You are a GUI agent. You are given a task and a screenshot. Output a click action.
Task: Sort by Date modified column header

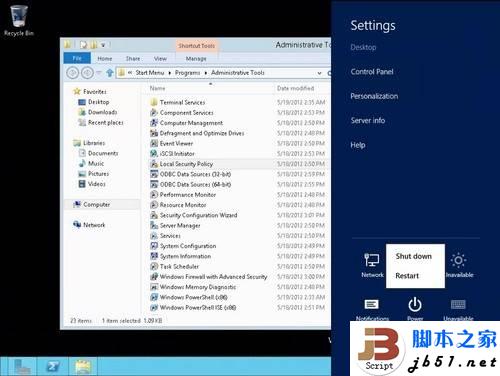(x=295, y=88)
